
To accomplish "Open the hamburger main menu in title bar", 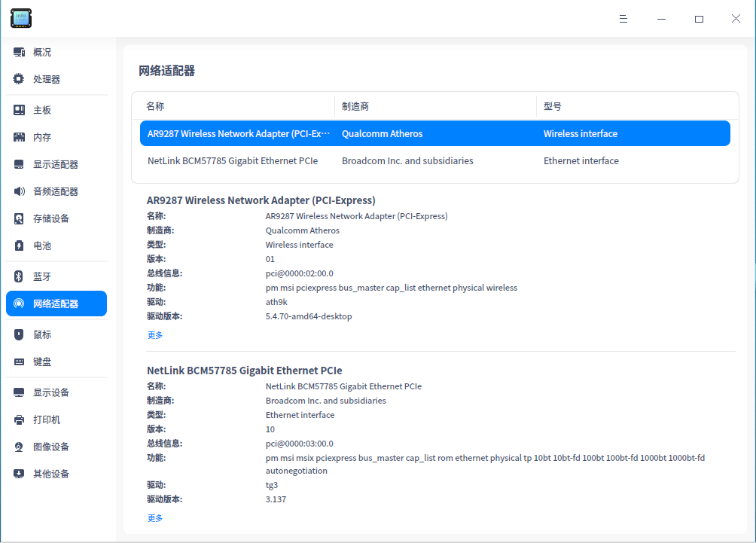I will [623, 19].
